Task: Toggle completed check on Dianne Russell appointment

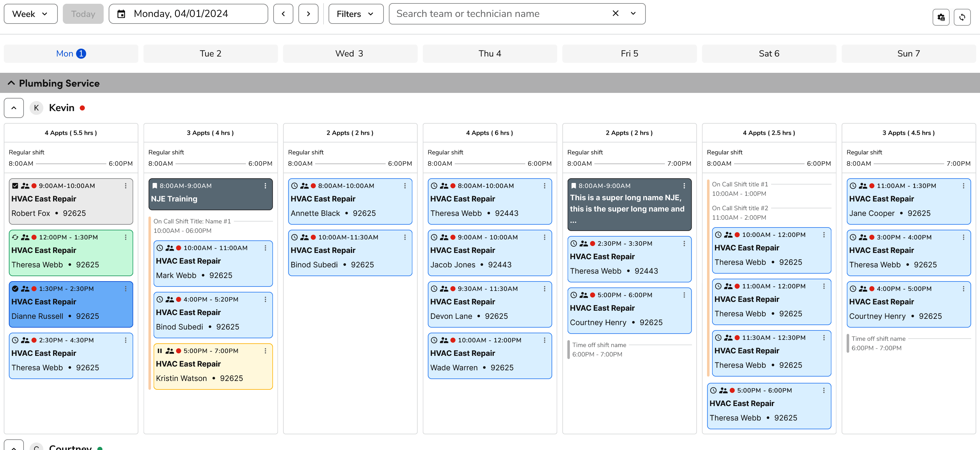Action: pyautogui.click(x=15, y=288)
